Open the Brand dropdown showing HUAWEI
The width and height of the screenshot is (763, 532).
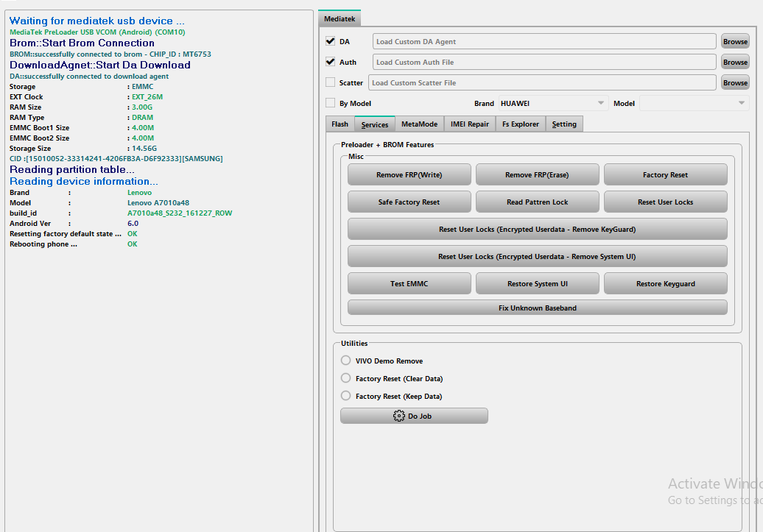pos(553,103)
